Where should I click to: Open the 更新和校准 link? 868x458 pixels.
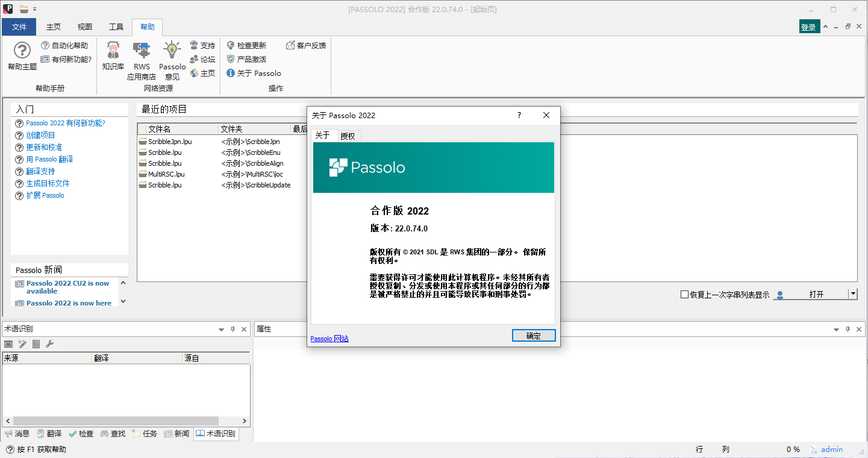[x=44, y=147]
